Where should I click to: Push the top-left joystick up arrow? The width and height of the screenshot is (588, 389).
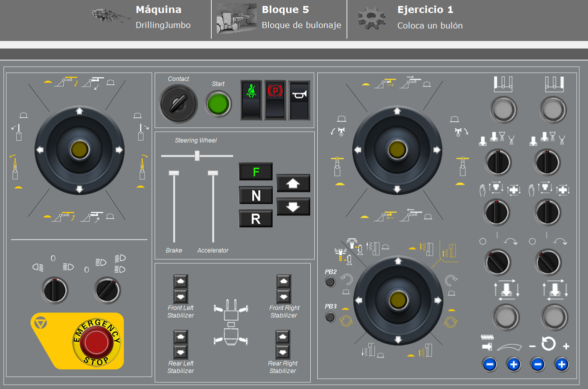[79, 111]
